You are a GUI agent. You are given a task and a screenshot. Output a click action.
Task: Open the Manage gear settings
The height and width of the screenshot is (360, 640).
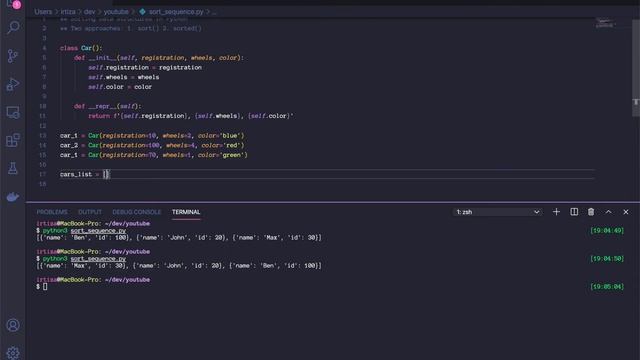[13, 352]
